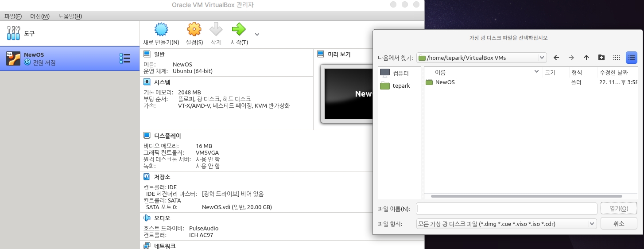The width and height of the screenshot is (644, 249).
Task: Open the 머신(M) menu
Action: [x=40, y=16]
